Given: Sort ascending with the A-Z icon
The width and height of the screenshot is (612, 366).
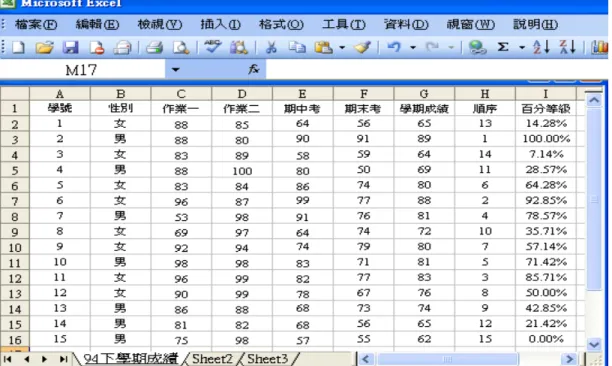Looking at the screenshot, I should click(541, 47).
